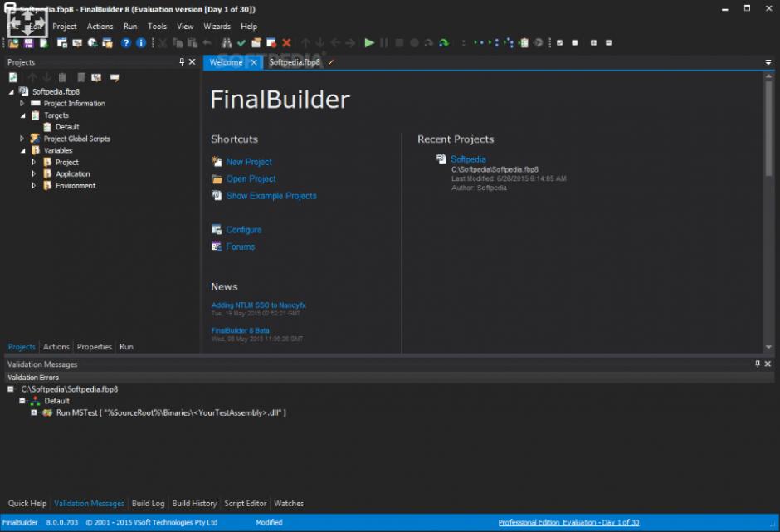Click the Forums shortcut link
Image resolution: width=780 pixels, height=532 pixels.
241,246
